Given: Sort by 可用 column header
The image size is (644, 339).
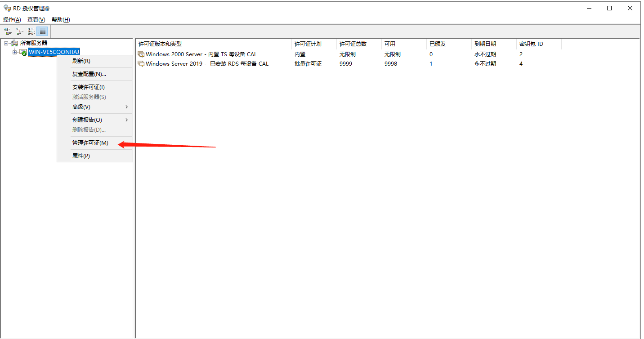Looking at the screenshot, I should point(404,44).
